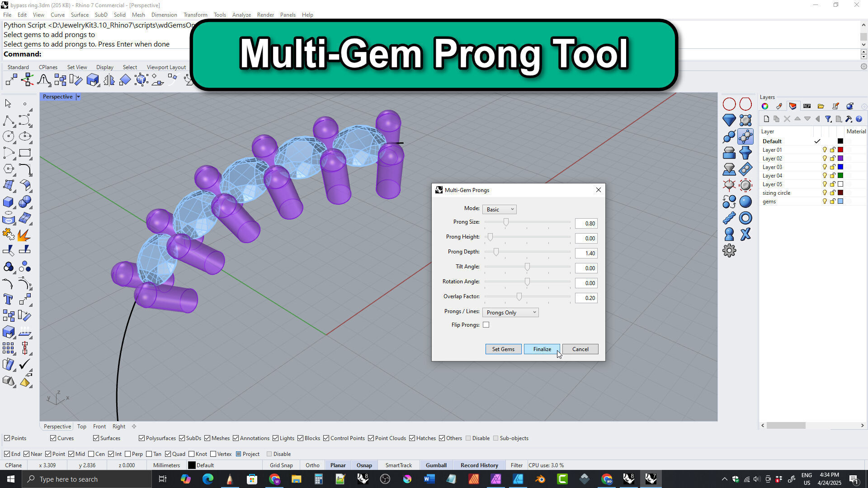Screen dimensions: 868x488
Task: Open the Mode dropdown set to Basic
Action: click(499, 209)
